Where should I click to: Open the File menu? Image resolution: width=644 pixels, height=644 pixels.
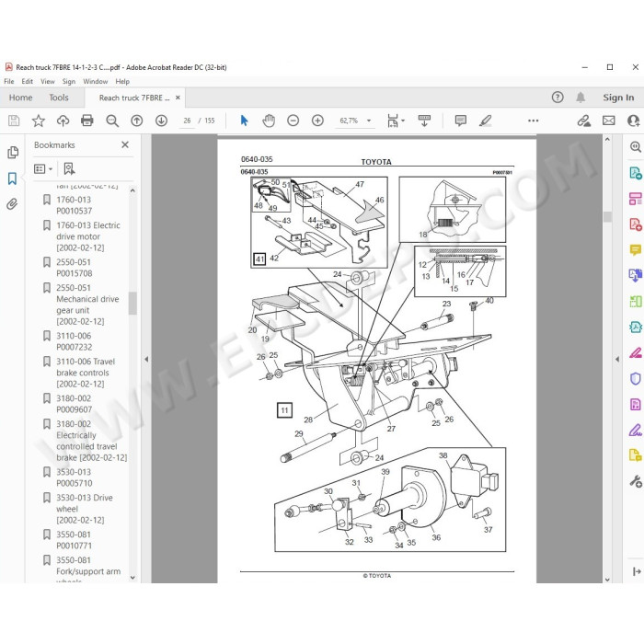point(8,81)
